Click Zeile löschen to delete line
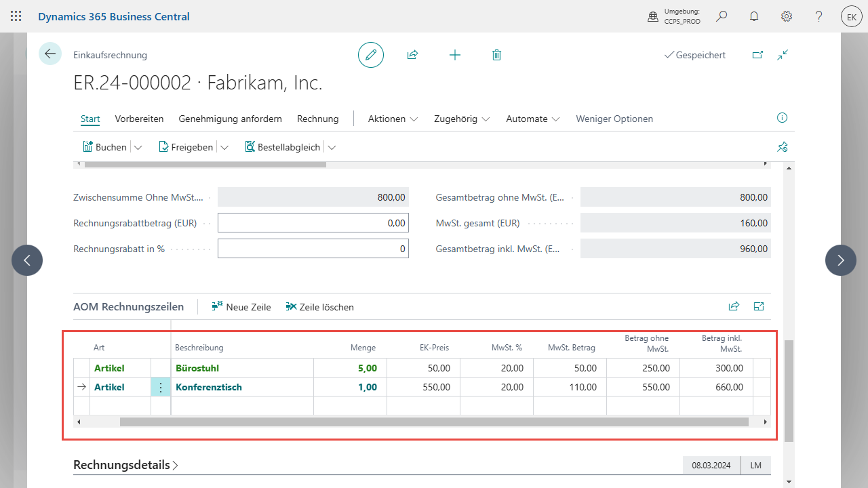The image size is (868, 488). 319,307
